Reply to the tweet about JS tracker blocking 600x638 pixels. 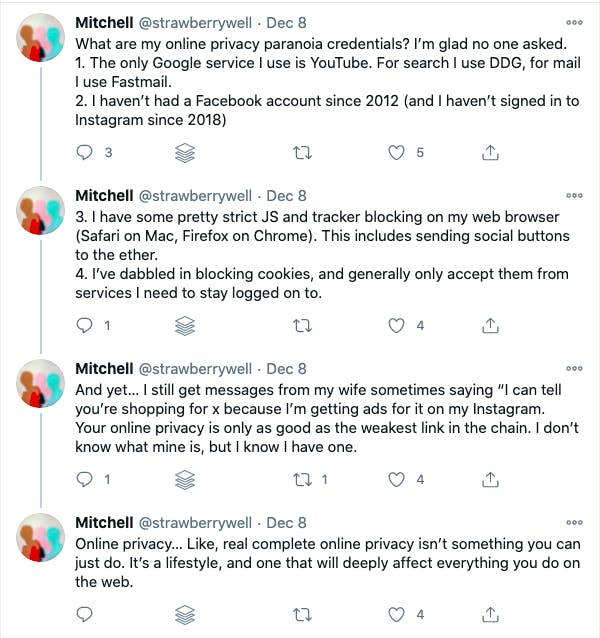(85, 326)
